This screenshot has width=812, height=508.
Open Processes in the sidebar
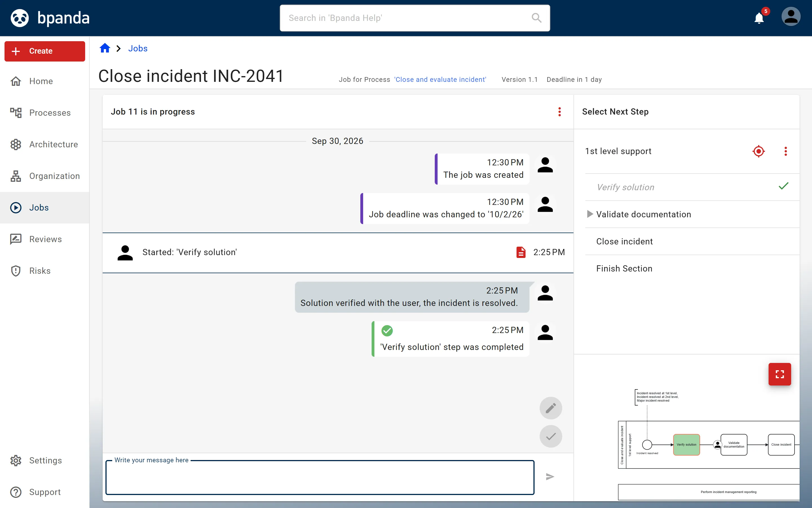45,113
